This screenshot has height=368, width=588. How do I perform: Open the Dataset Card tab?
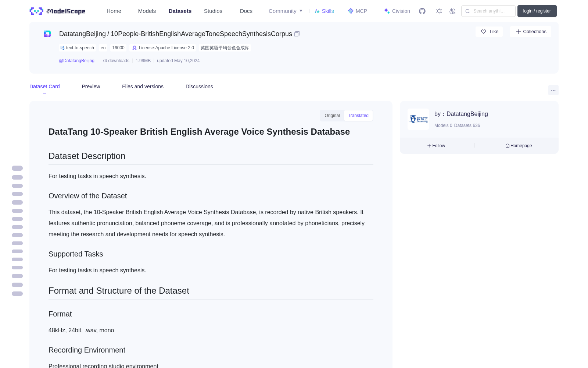(44, 86)
